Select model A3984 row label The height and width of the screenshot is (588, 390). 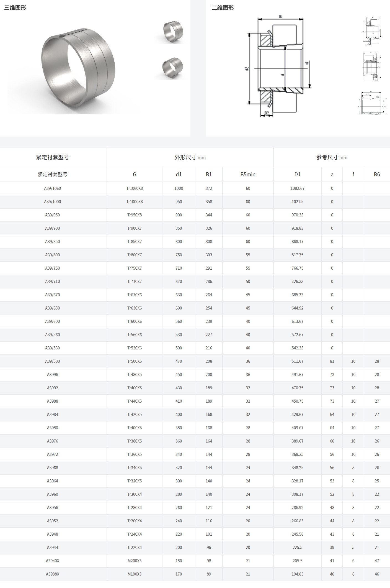[53, 415]
